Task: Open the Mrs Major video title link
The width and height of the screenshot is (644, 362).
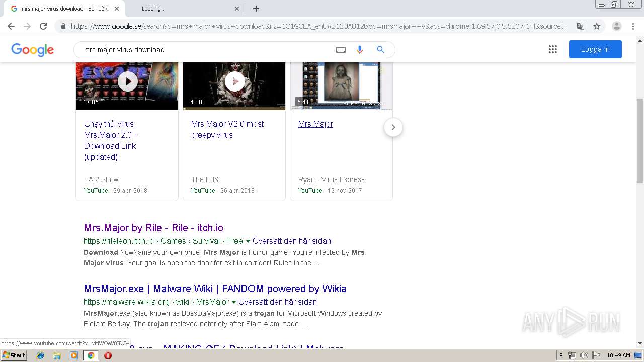Action: (x=315, y=124)
